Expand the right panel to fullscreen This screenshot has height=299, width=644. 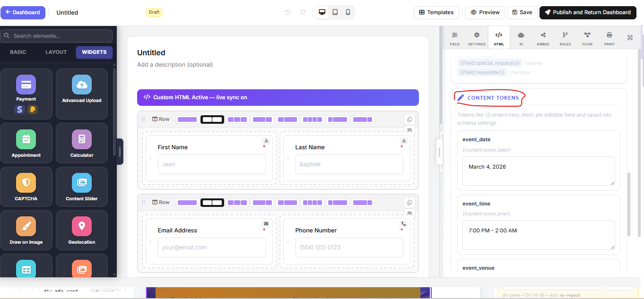(630, 37)
